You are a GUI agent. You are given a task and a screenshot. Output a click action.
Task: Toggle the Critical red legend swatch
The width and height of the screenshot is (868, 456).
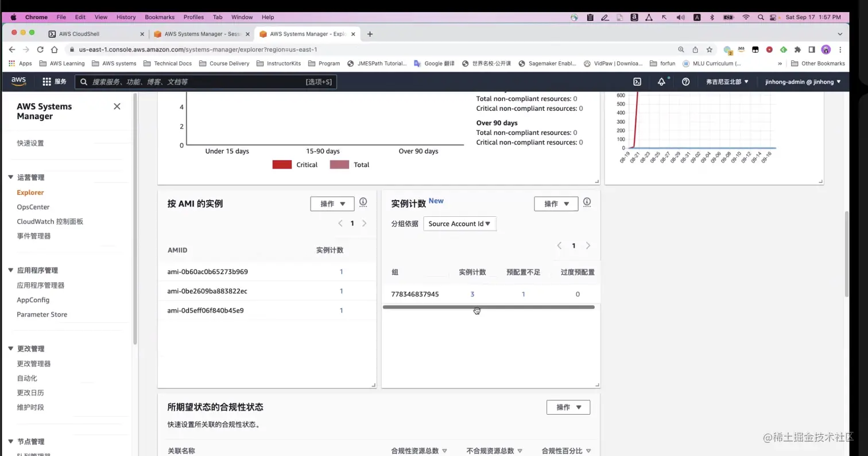[282, 165]
